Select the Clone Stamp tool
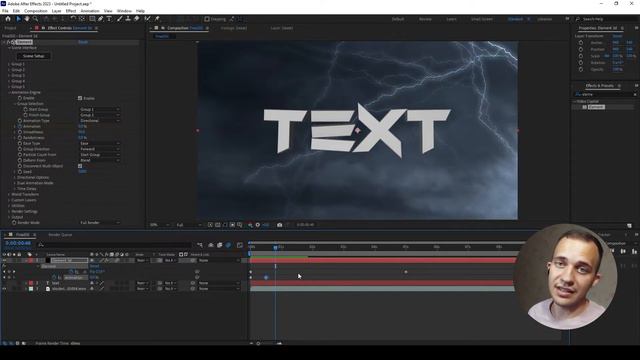 tap(128, 19)
